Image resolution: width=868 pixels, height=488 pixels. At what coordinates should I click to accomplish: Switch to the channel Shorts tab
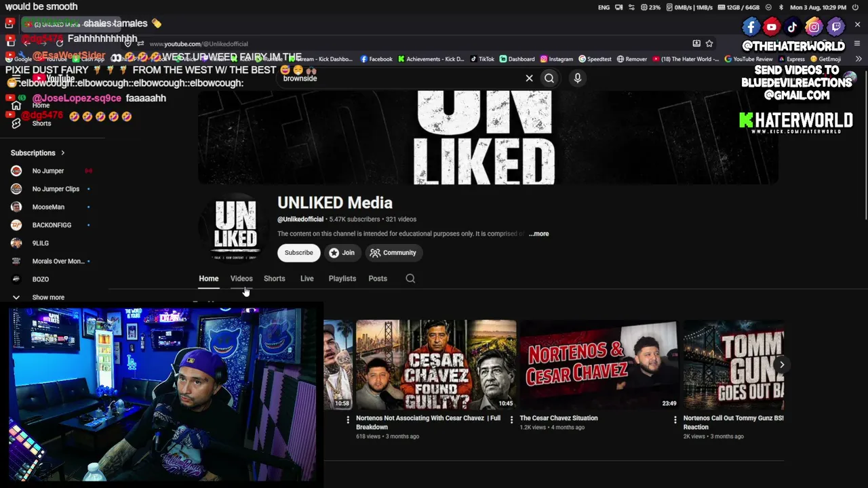click(x=275, y=279)
